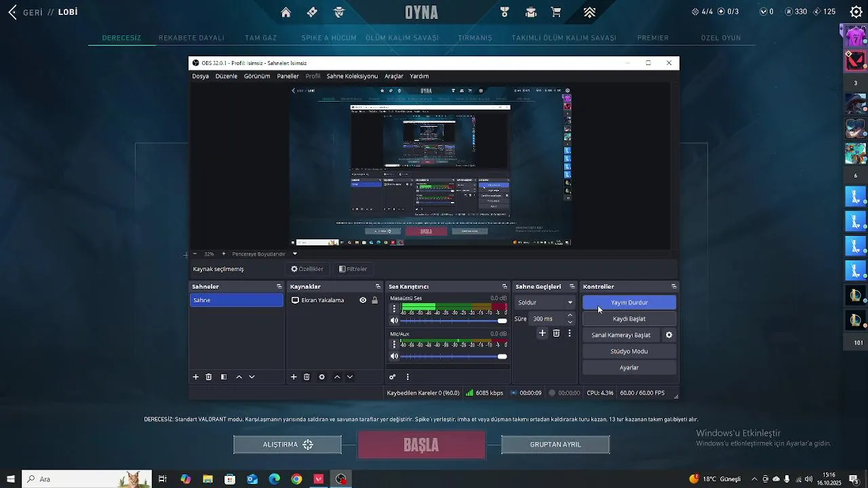Toggle Stüdyo Modu
This screenshot has width=868, height=488.
629,351
